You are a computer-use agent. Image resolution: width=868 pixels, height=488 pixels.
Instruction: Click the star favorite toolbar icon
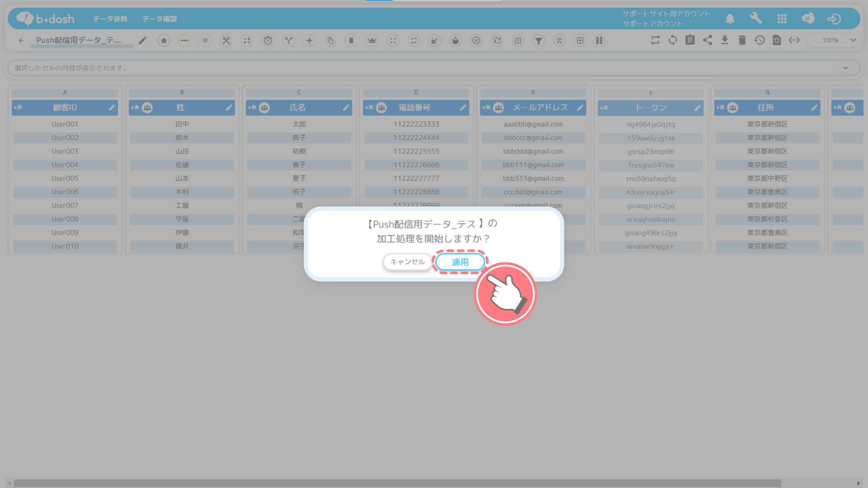(164, 40)
